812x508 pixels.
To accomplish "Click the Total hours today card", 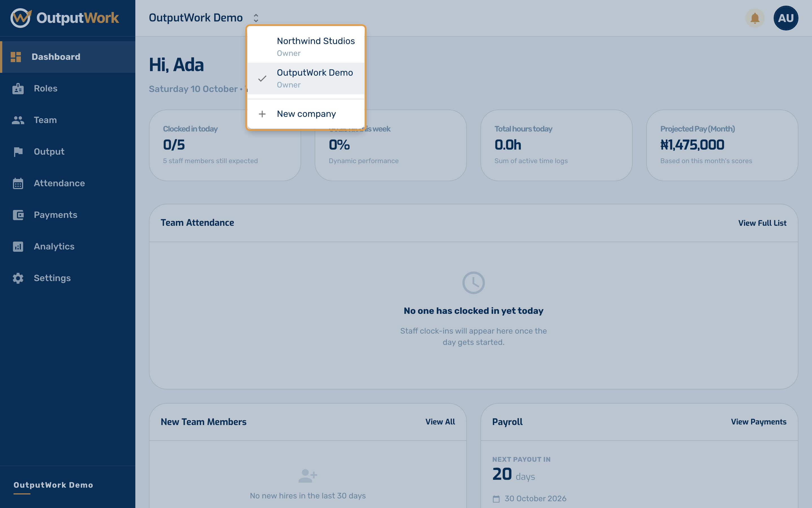I will [556, 145].
